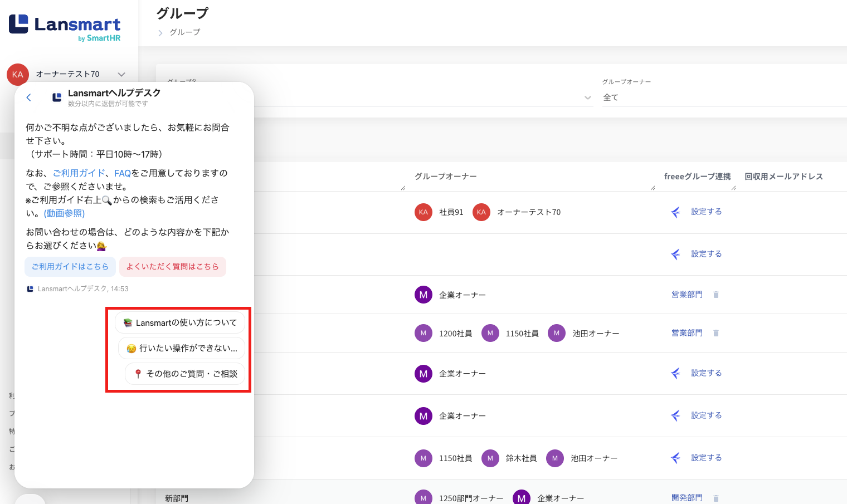847x504 pixels.
Task: Click the グループ breadcrumb item
Action: (x=185, y=32)
